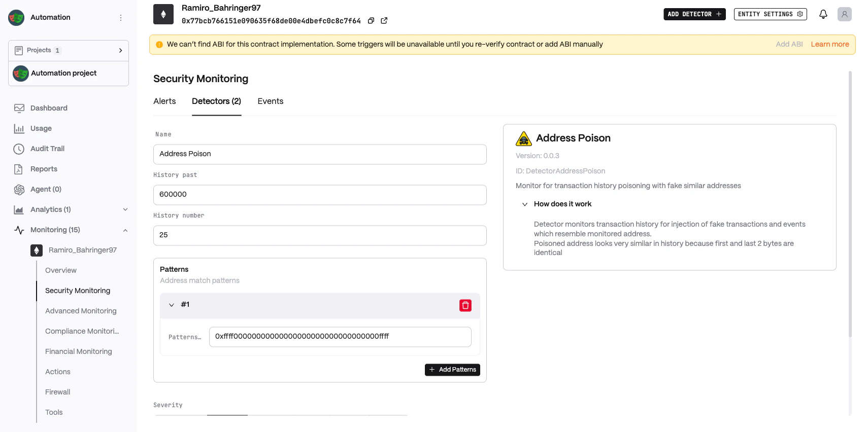The height and width of the screenshot is (432, 868).
Task: Open Financial Monitoring
Action: (79, 351)
